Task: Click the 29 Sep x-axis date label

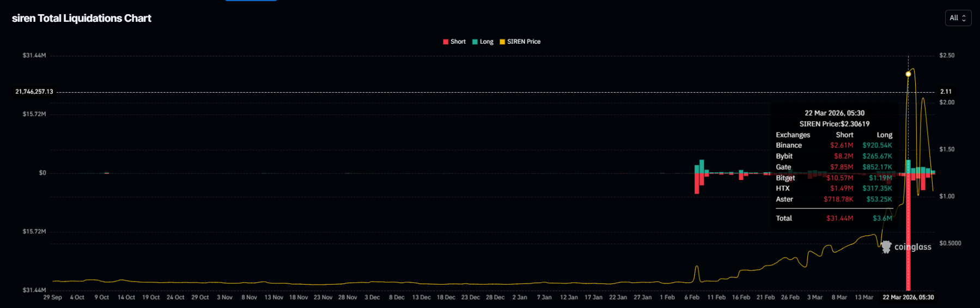Action: (52, 297)
